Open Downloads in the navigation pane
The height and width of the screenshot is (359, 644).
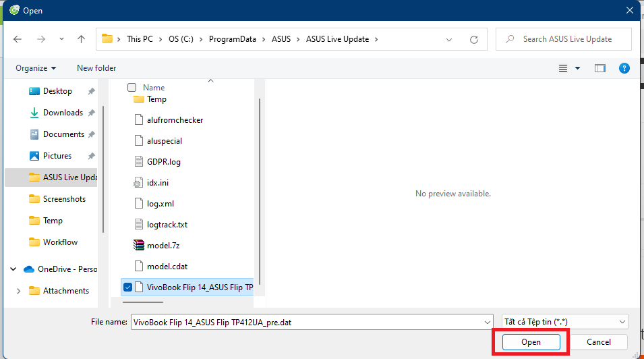(x=63, y=113)
